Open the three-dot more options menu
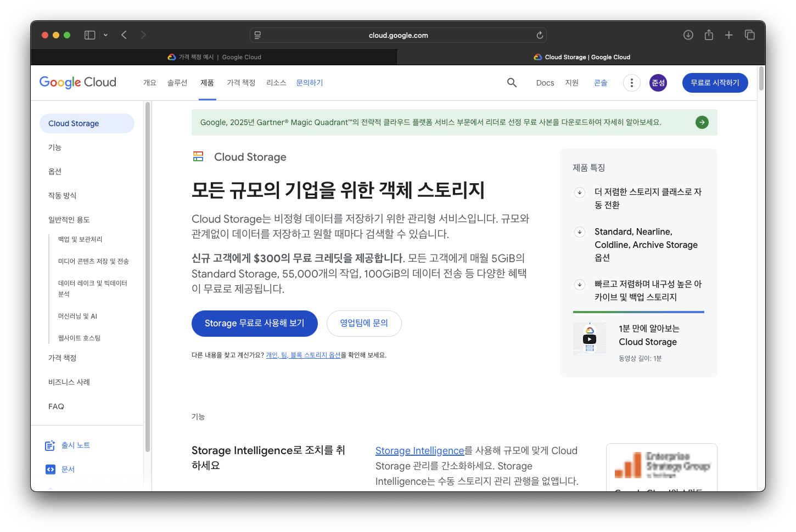 coord(632,83)
